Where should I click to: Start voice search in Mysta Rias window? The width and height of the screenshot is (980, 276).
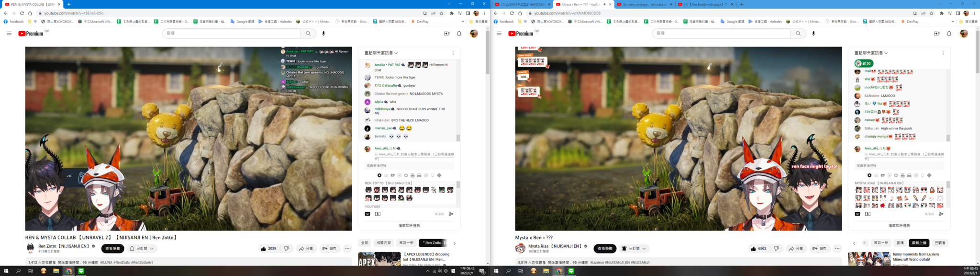(x=813, y=34)
